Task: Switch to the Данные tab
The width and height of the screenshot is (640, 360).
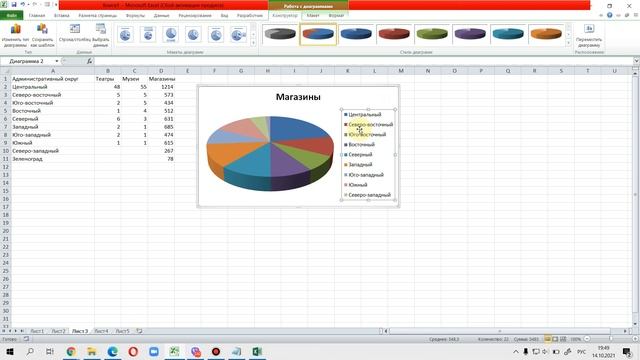Action: click(161, 16)
